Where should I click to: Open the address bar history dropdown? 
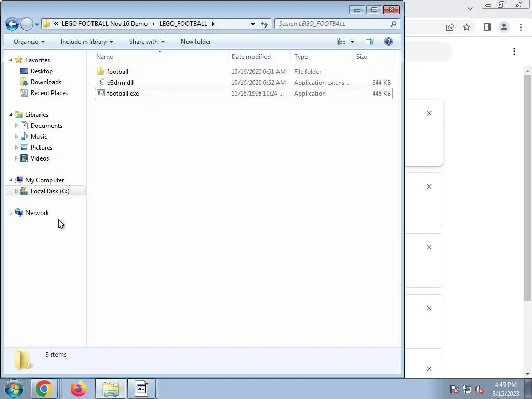252,24
